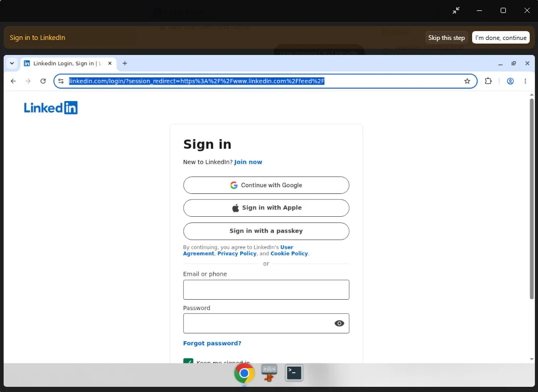Follow the Join now link
Screen dimensions: 538x392
pos(248,162)
